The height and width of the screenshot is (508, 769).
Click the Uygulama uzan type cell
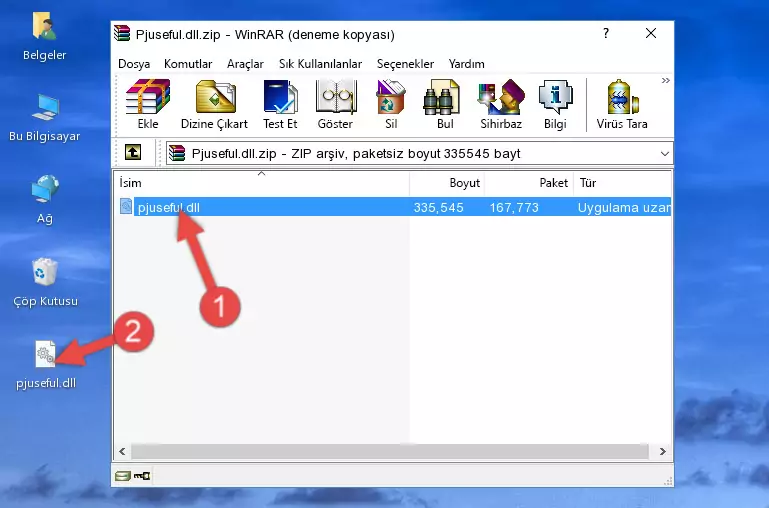click(x=624, y=207)
